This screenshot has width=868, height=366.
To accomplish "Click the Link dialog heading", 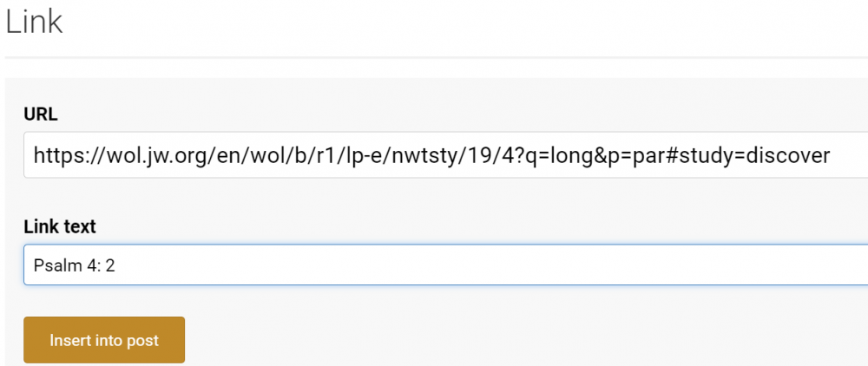I will 34,22.
